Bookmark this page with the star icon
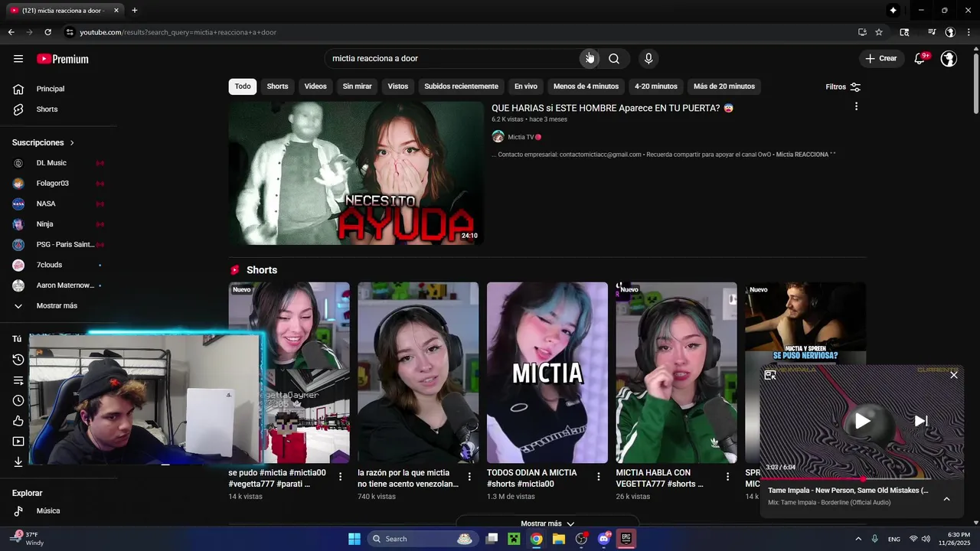The image size is (980, 551). tap(879, 32)
